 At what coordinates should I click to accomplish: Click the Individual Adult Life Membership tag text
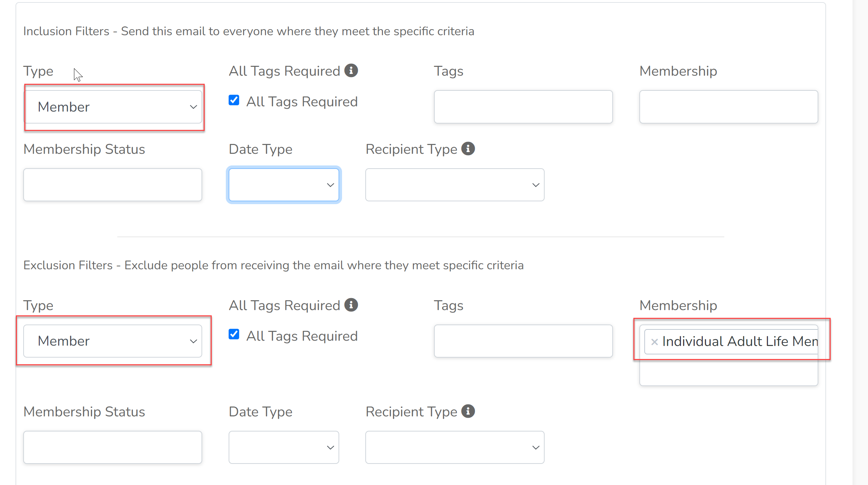740,341
